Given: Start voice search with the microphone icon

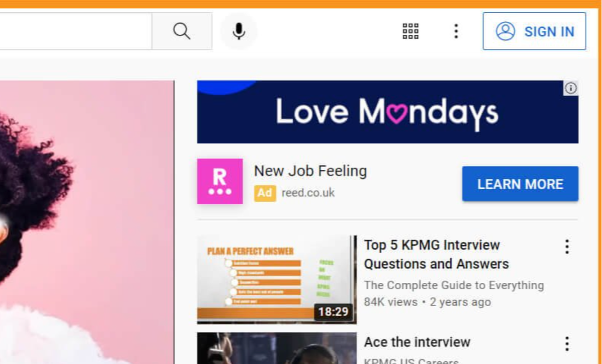Looking at the screenshot, I should tap(239, 31).
